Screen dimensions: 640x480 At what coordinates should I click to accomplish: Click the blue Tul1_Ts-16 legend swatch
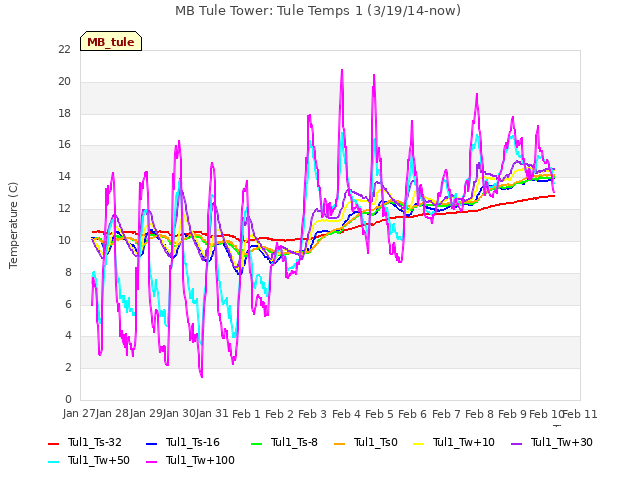[x=151, y=444]
